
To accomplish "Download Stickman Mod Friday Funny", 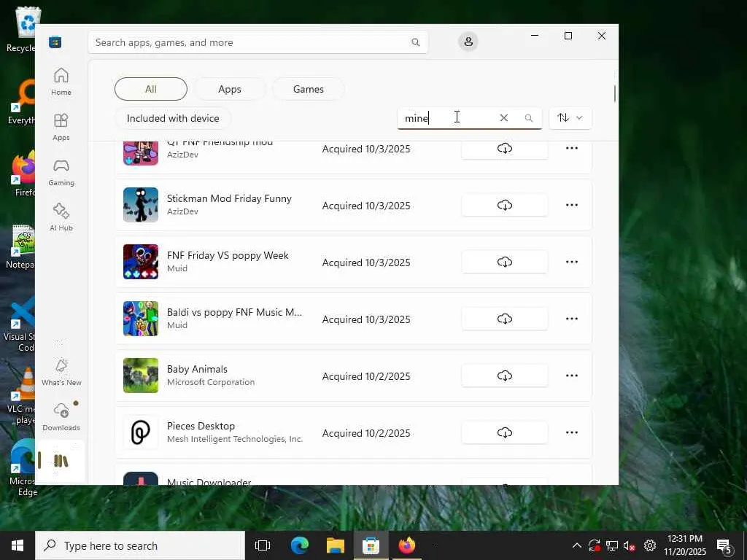I will click(x=505, y=205).
